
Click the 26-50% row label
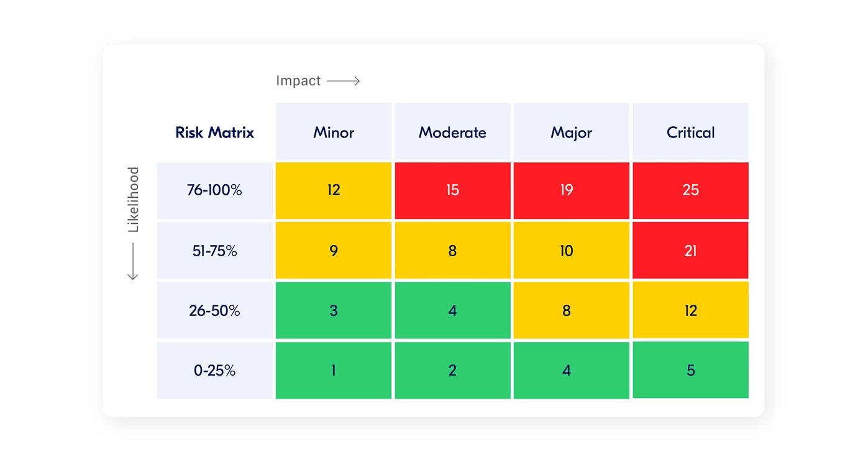point(214,310)
